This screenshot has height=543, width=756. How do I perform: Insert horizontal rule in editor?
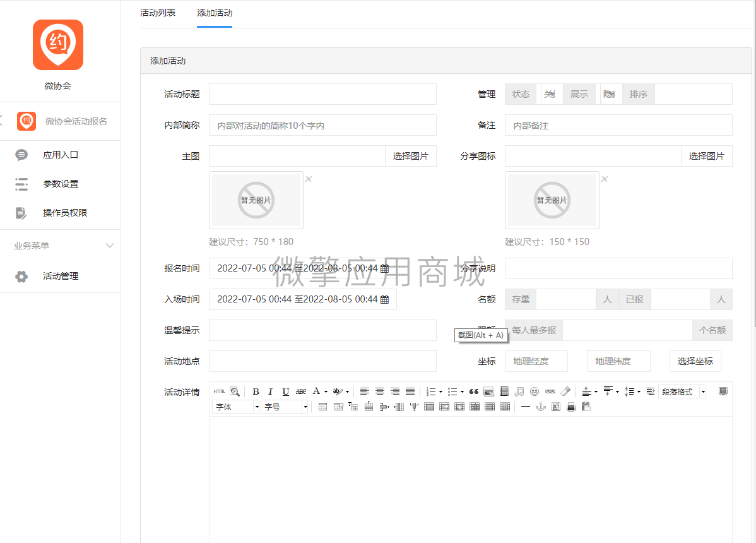526,407
